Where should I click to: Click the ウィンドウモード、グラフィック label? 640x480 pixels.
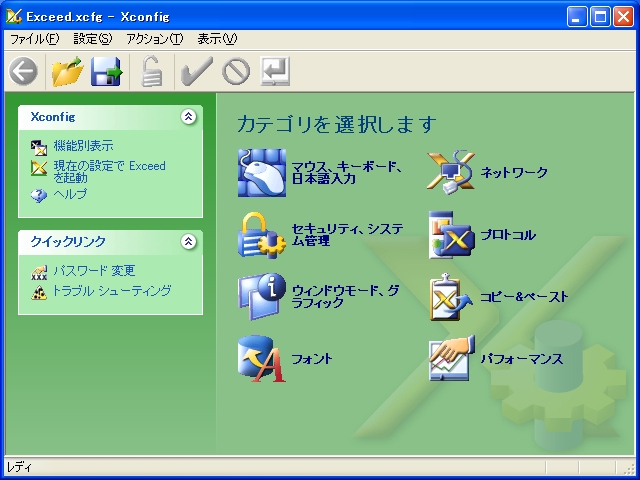point(345,297)
